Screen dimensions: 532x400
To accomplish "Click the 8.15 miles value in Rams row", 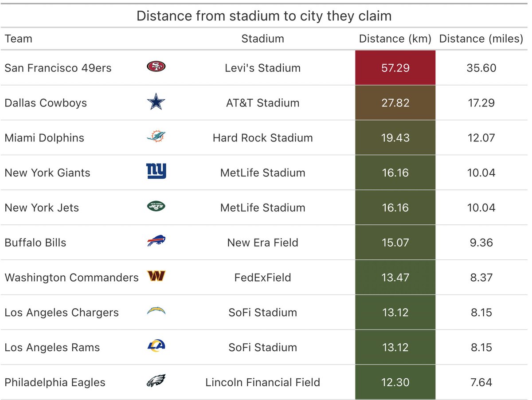I will tap(481, 347).
